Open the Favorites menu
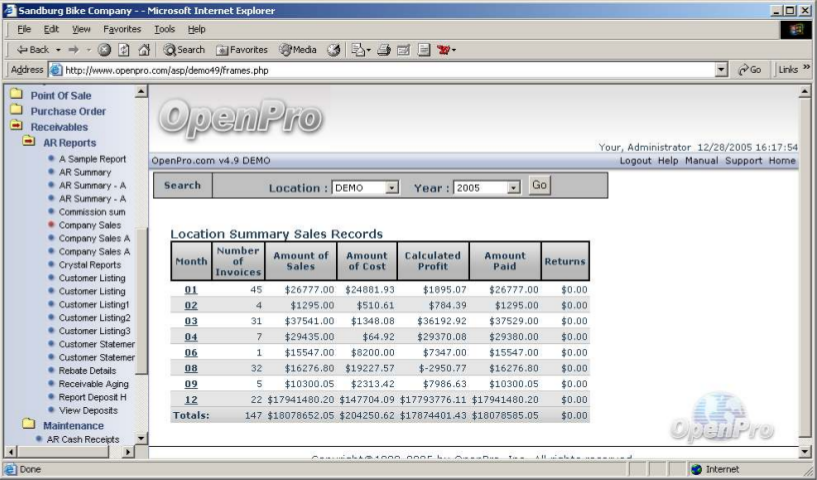This screenshot has width=817, height=480. [x=122, y=29]
